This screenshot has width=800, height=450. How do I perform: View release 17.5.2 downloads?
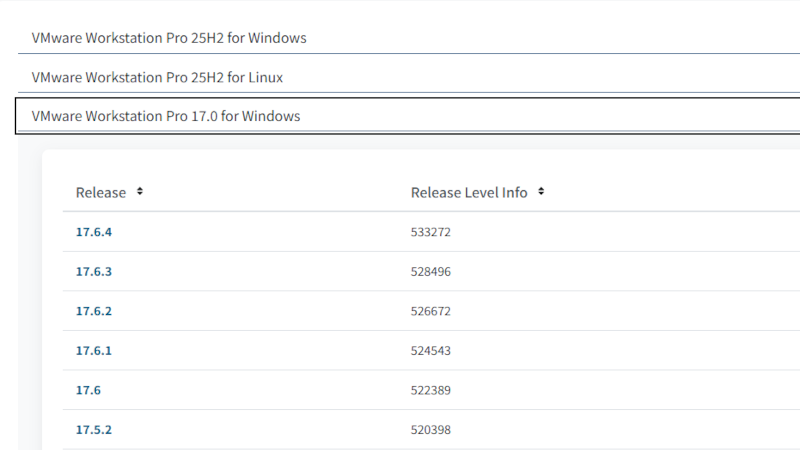click(94, 430)
